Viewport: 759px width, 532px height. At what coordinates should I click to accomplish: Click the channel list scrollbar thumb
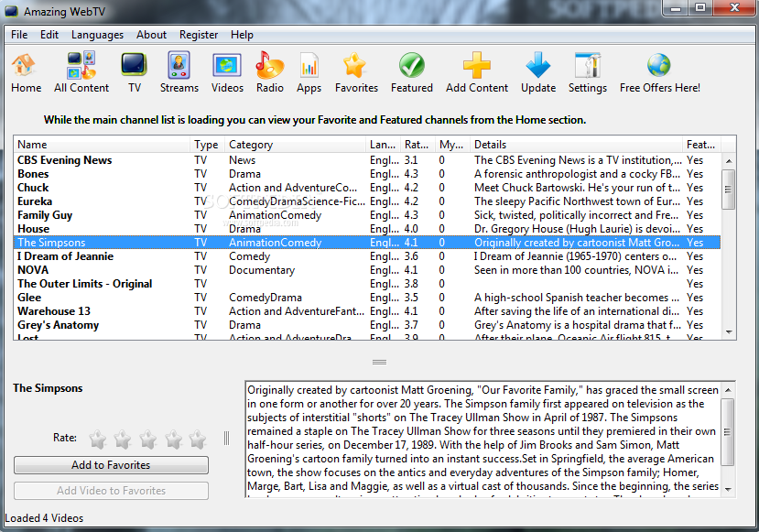click(x=729, y=190)
